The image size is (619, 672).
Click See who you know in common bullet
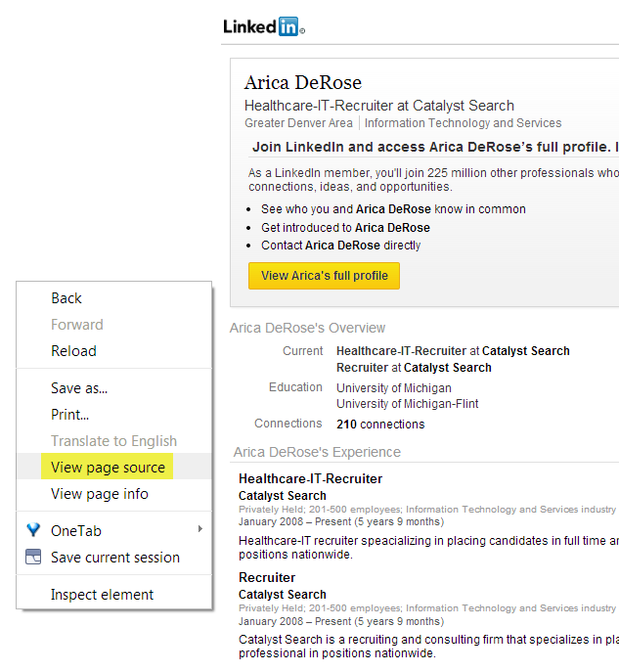click(x=393, y=209)
